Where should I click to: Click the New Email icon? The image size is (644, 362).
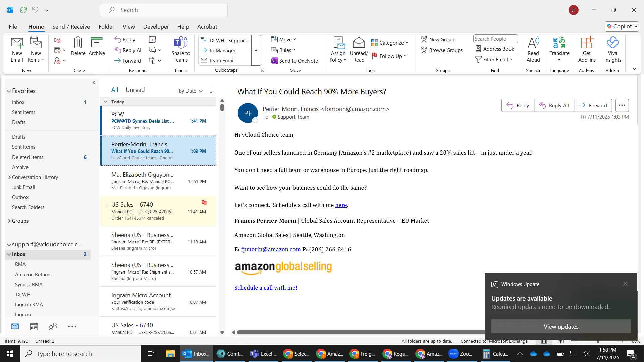click(x=17, y=43)
